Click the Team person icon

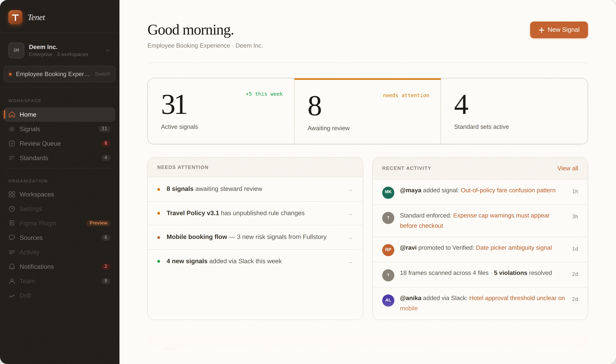[12, 281]
